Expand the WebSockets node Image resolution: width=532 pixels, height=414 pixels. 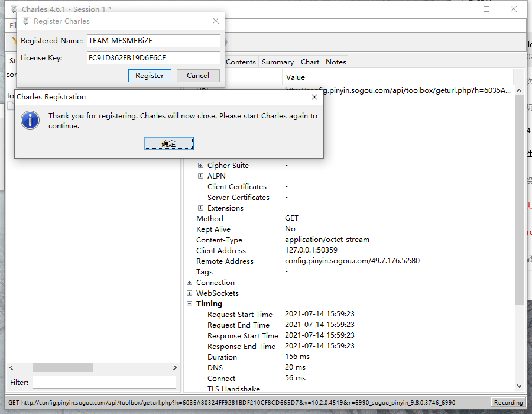pos(189,293)
